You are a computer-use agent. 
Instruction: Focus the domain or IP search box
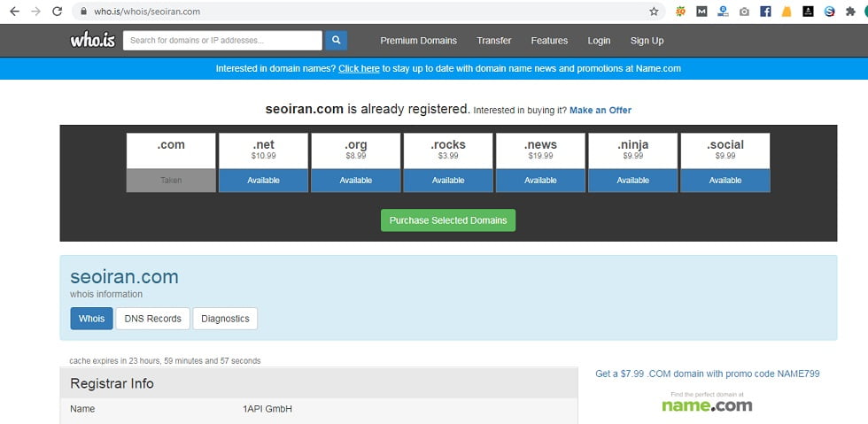(x=222, y=41)
